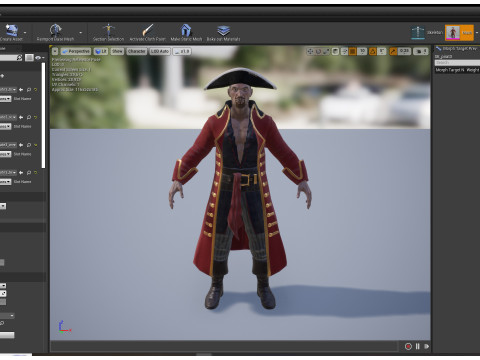Screen dimensions: 480x360
Task: Click the XYZ axis gizmo in viewport
Action: pyautogui.click(x=64, y=327)
